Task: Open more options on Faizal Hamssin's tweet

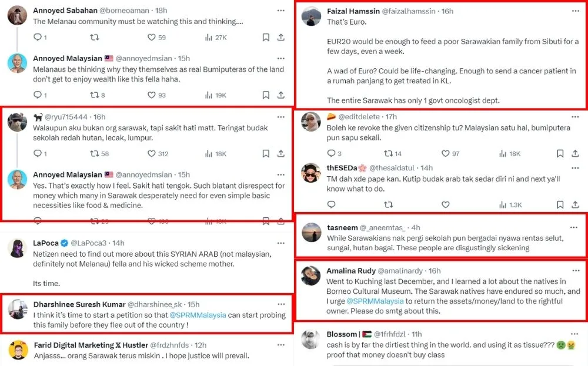Action: point(574,11)
